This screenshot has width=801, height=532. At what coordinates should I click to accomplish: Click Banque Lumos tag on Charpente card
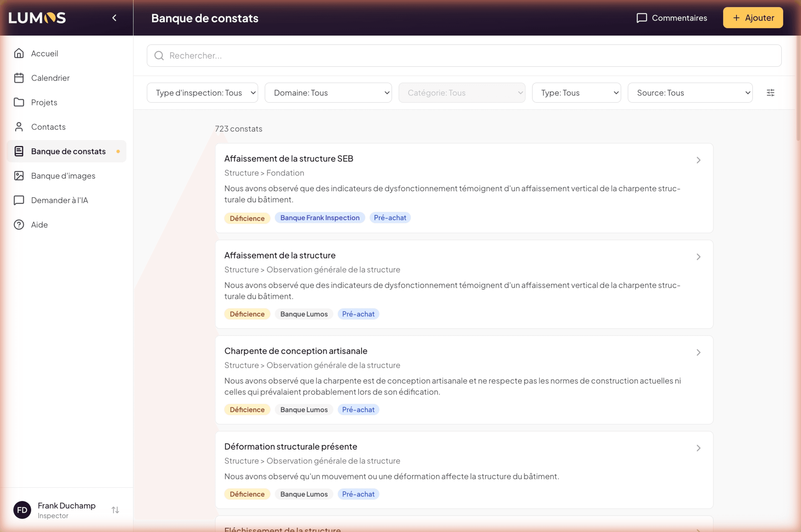click(304, 409)
